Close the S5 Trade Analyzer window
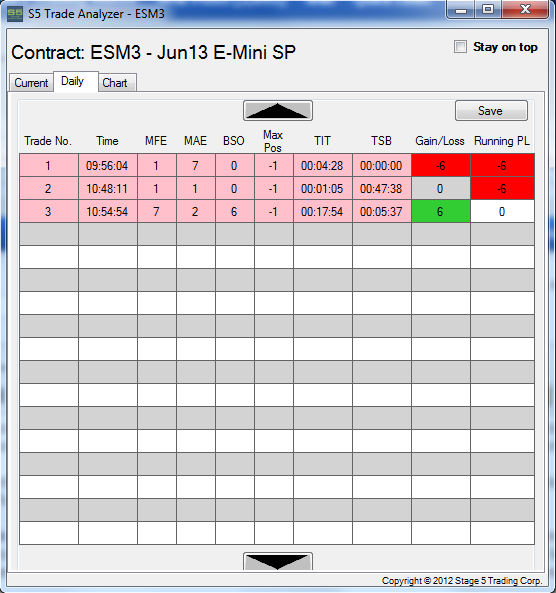This screenshot has width=556, height=593. pos(525,9)
